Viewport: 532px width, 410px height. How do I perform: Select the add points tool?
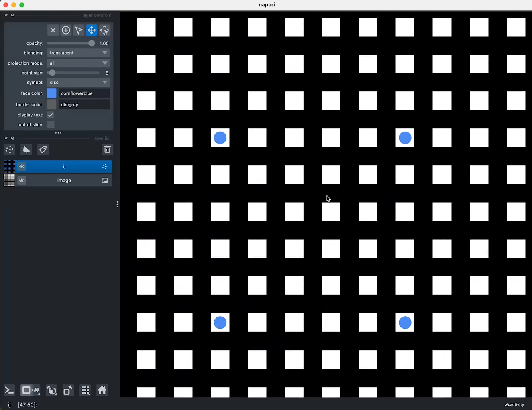pos(66,30)
